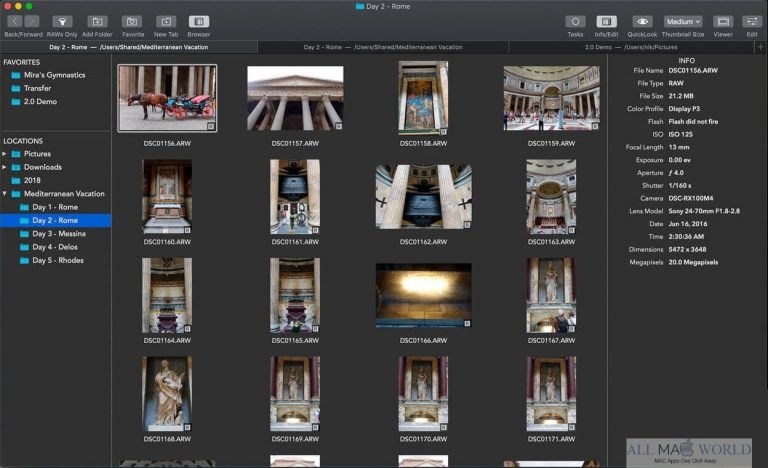
Task: Click the DSC01162.ARW file name label
Action: [423, 242]
